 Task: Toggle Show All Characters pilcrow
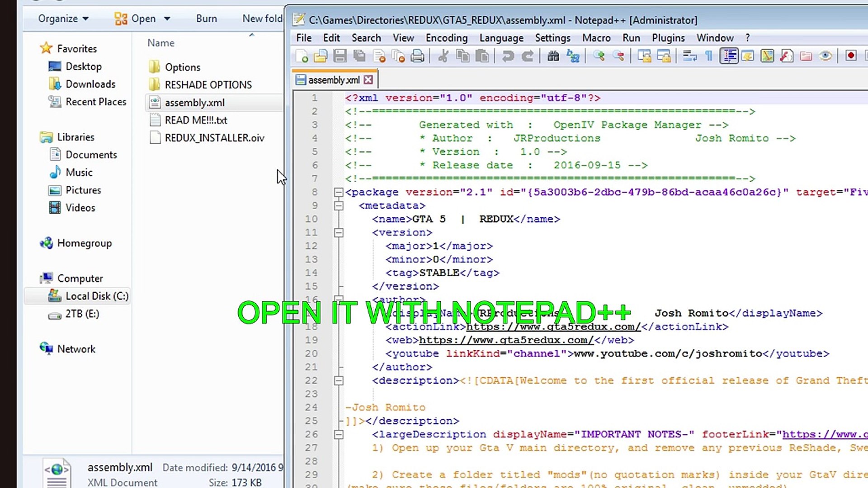[709, 56]
